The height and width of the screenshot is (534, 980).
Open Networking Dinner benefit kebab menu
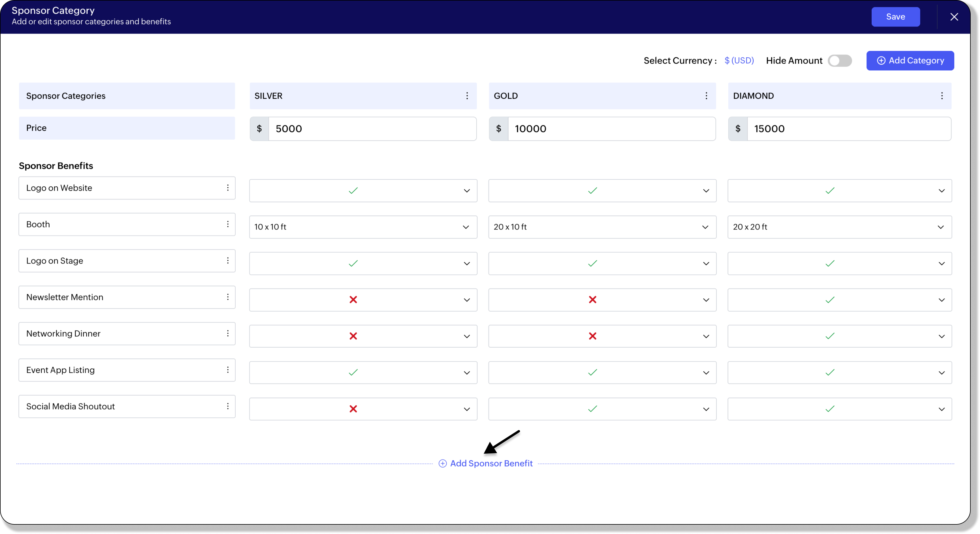(x=228, y=334)
